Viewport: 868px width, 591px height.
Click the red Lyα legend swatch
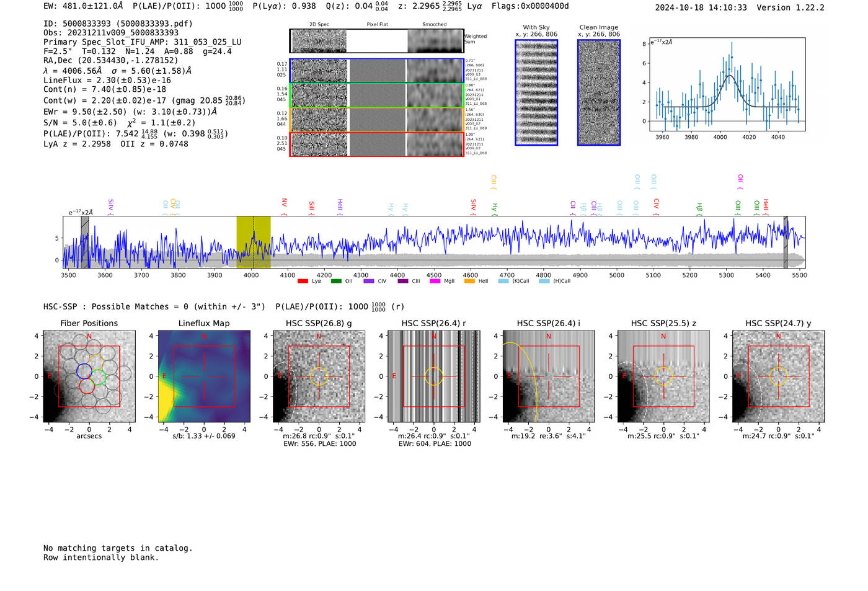coord(303,281)
